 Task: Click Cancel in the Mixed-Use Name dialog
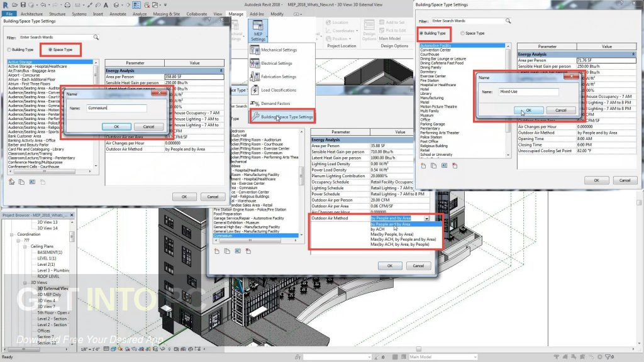[561, 111]
